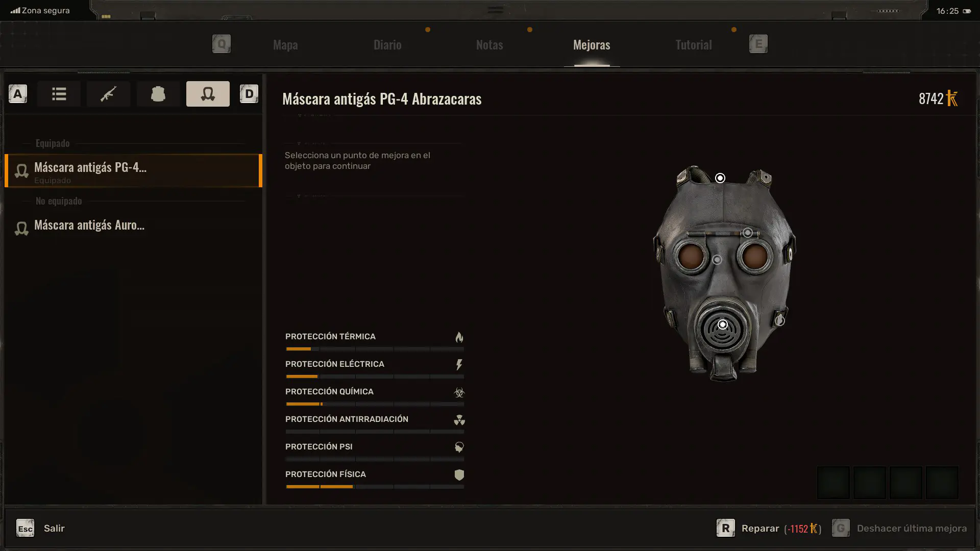The height and width of the screenshot is (551, 980).
Task: Click the radiation protection trefoil icon
Action: tap(459, 420)
